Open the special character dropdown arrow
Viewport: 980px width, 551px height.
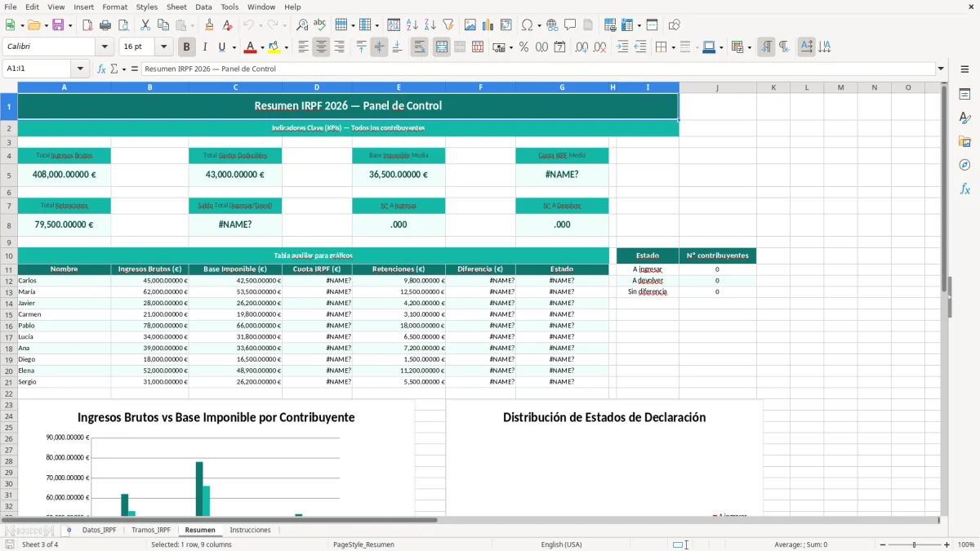538,25
